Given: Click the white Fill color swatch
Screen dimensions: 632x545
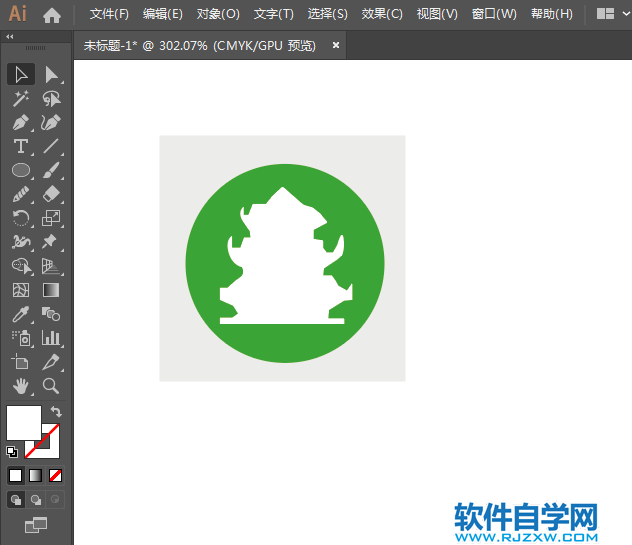Looking at the screenshot, I should coord(23,421).
